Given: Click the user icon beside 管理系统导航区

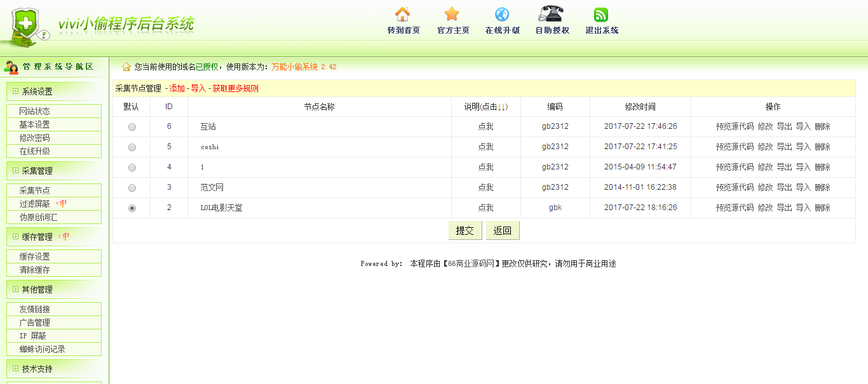Looking at the screenshot, I should click(11, 67).
